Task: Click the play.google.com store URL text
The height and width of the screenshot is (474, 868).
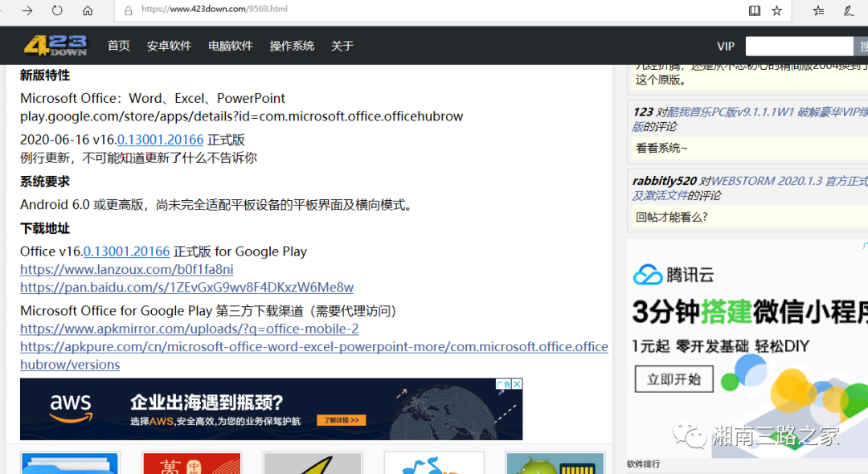Action: coord(241,116)
